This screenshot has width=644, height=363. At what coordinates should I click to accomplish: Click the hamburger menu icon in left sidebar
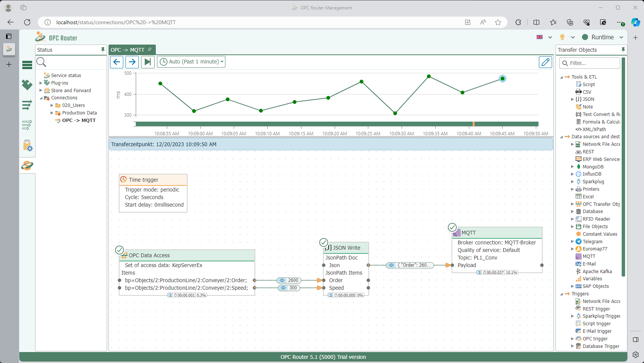point(27,65)
